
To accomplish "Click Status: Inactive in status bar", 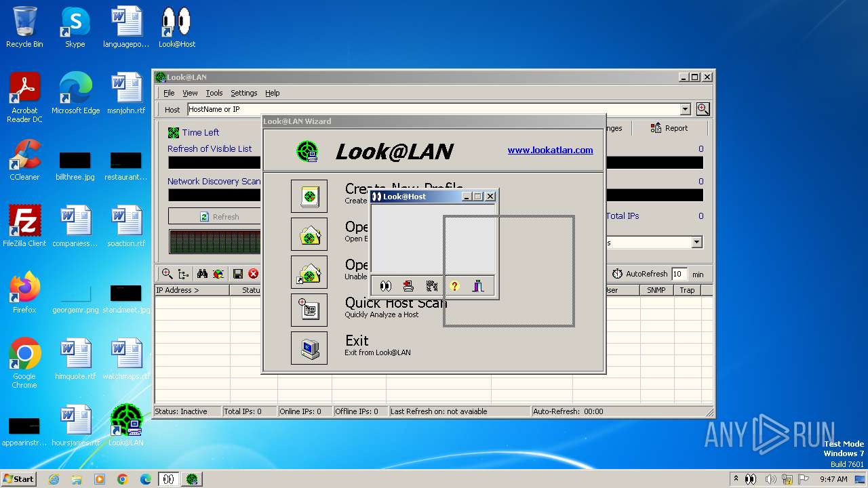I will pyautogui.click(x=187, y=411).
